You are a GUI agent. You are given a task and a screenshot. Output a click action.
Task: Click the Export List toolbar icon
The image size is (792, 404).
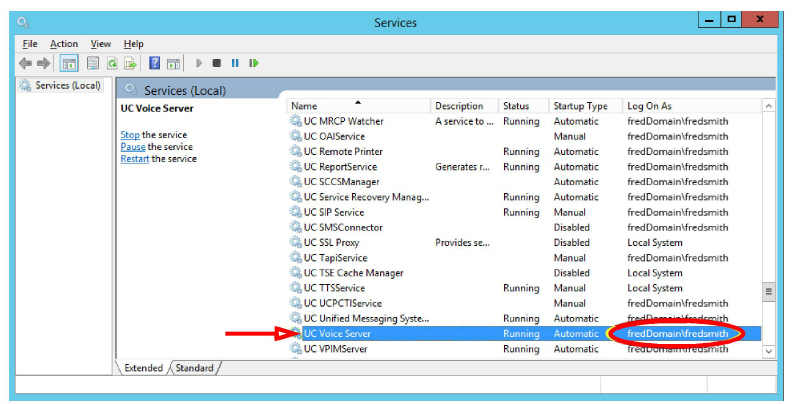tap(131, 63)
